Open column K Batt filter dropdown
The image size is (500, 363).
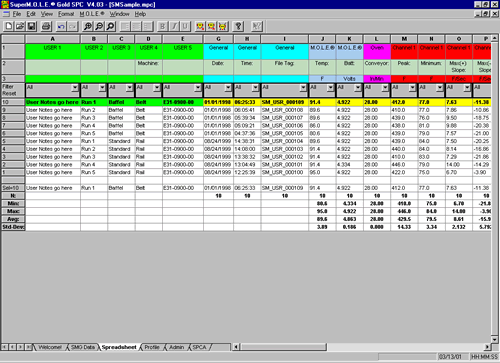tap(358, 87)
